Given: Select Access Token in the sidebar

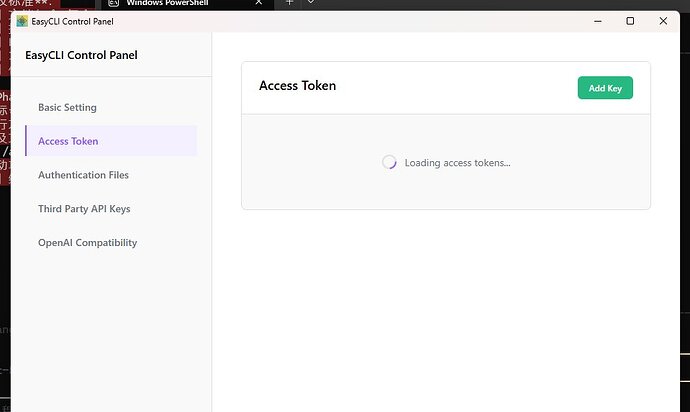Looking at the screenshot, I should tap(111, 141).
